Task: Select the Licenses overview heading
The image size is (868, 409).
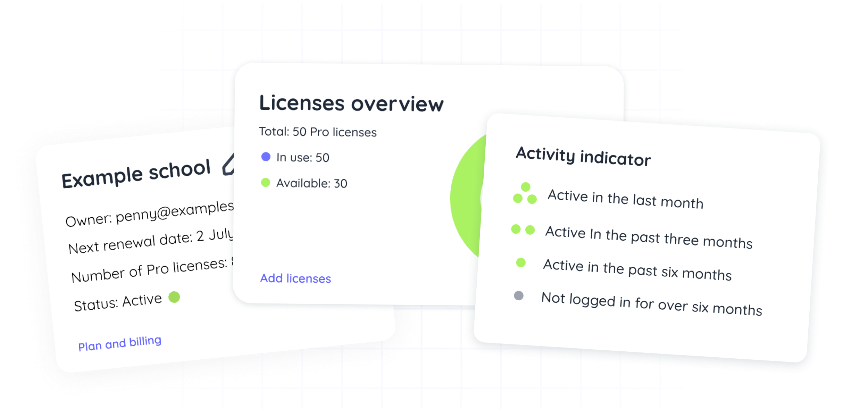Action: 351,103
